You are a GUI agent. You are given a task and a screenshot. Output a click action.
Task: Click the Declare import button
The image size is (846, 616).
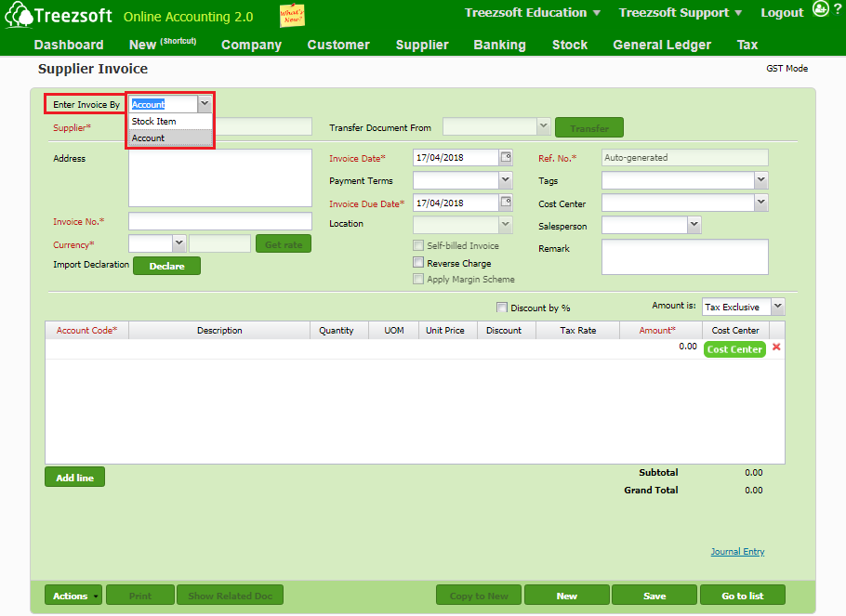click(x=166, y=266)
